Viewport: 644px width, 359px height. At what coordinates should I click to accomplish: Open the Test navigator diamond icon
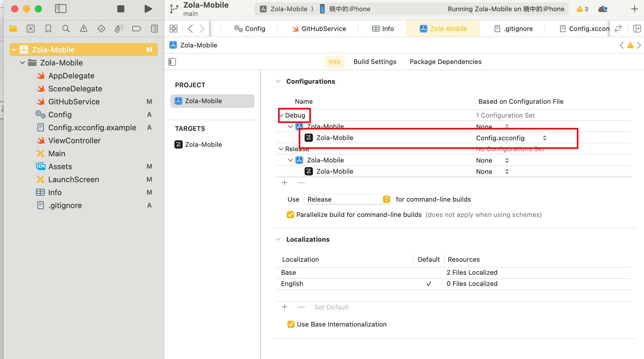101,29
